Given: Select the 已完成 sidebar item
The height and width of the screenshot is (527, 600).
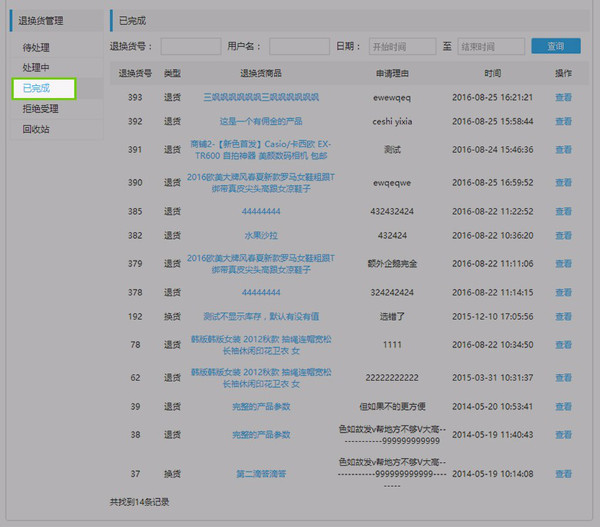Looking at the screenshot, I should tap(36, 88).
